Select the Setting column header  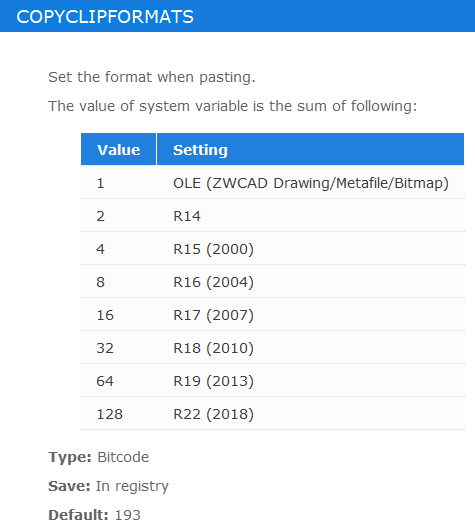click(310, 149)
